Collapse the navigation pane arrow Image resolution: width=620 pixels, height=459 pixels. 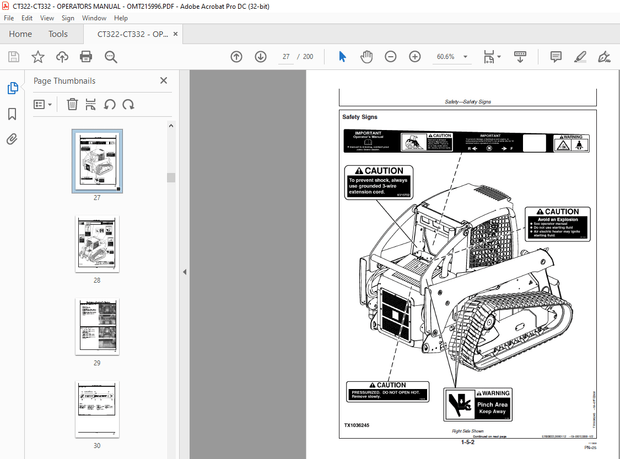click(x=185, y=272)
